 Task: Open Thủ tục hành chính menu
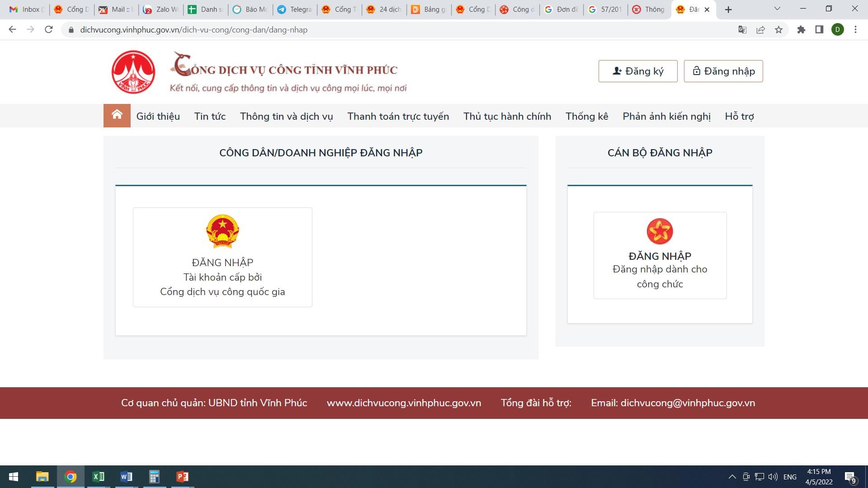[x=507, y=116]
